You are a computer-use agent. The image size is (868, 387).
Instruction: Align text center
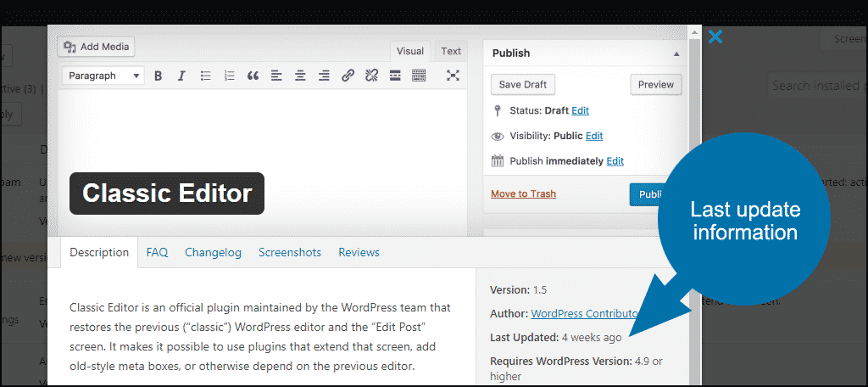[x=300, y=76]
